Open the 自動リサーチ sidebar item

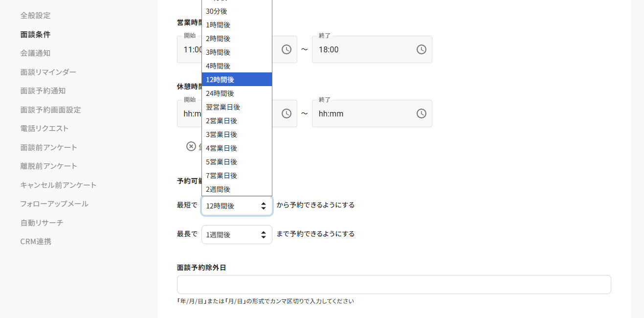[x=42, y=223]
